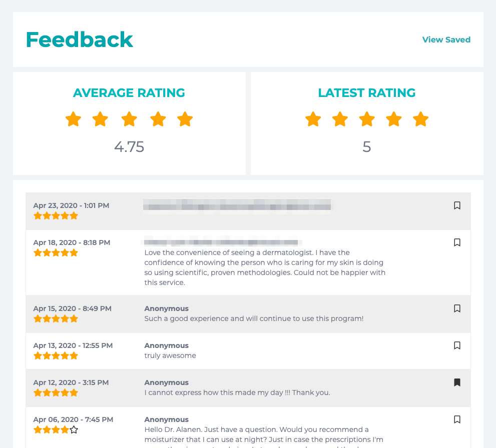This screenshot has width=496, height=448.
Task: Bookmark the Apr 06, 2020 feedback
Action: 457,419
